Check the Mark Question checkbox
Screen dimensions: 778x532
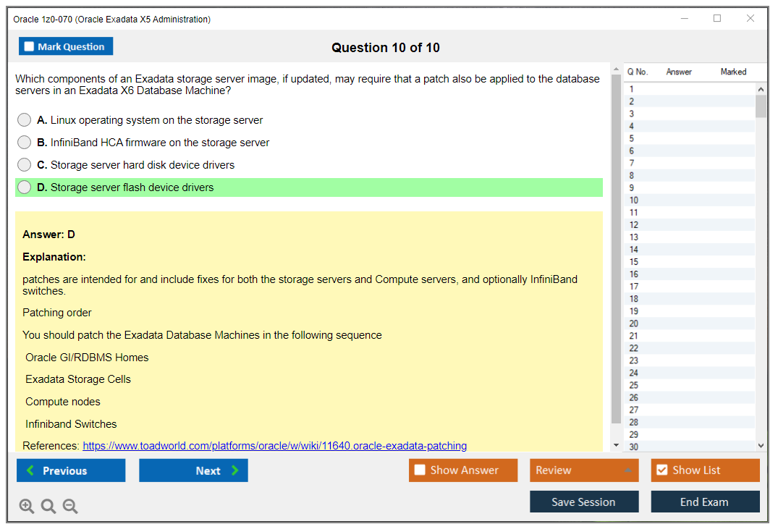(30, 47)
